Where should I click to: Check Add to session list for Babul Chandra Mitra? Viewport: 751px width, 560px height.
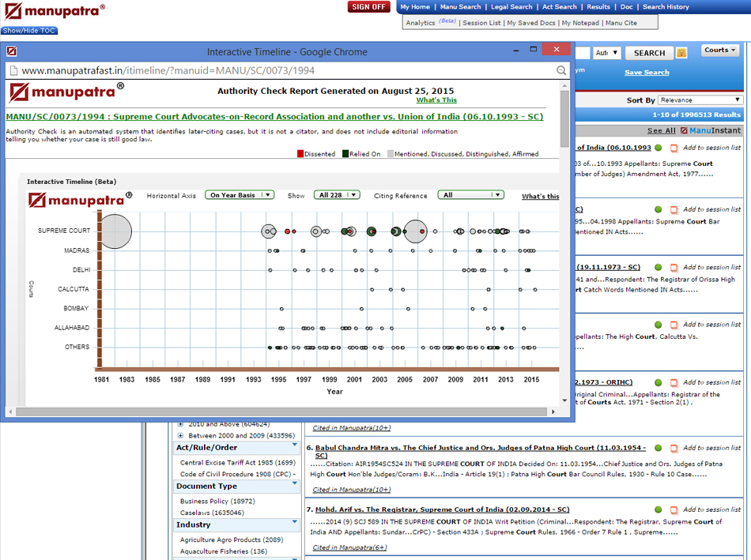click(674, 448)
